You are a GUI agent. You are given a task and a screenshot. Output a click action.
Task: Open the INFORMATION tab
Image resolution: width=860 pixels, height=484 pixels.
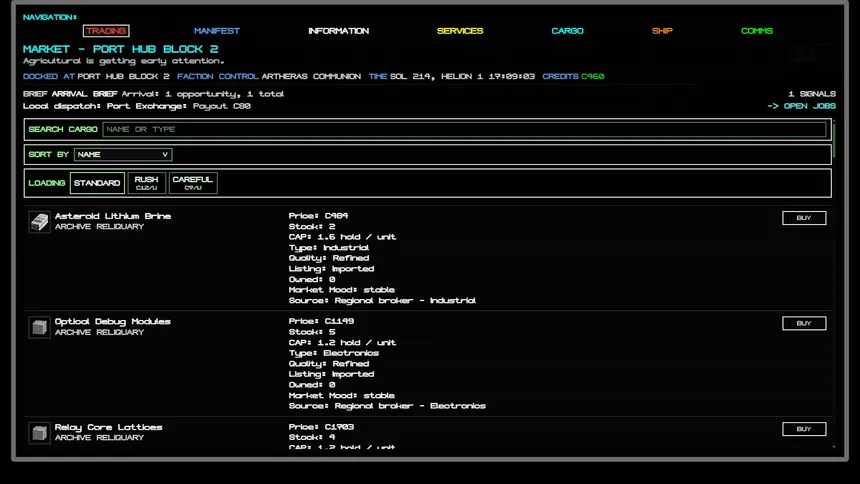click(x=338, y=31)
